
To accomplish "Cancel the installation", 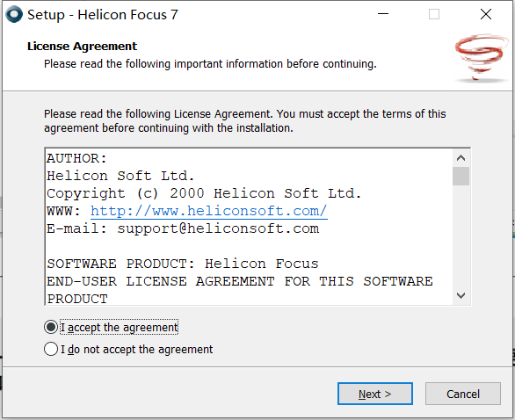I will (463, 394).
